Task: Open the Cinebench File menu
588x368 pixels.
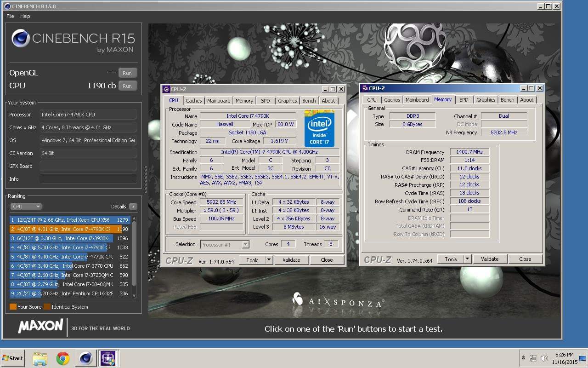Action: pos(10,16)
